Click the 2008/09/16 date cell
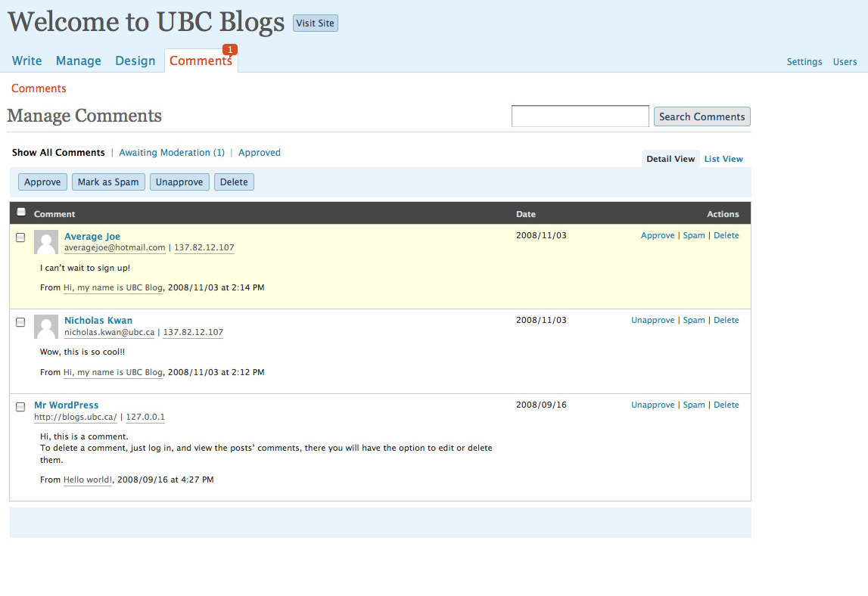This screenshot has width=868, height=596. click(x=541, y=405)
